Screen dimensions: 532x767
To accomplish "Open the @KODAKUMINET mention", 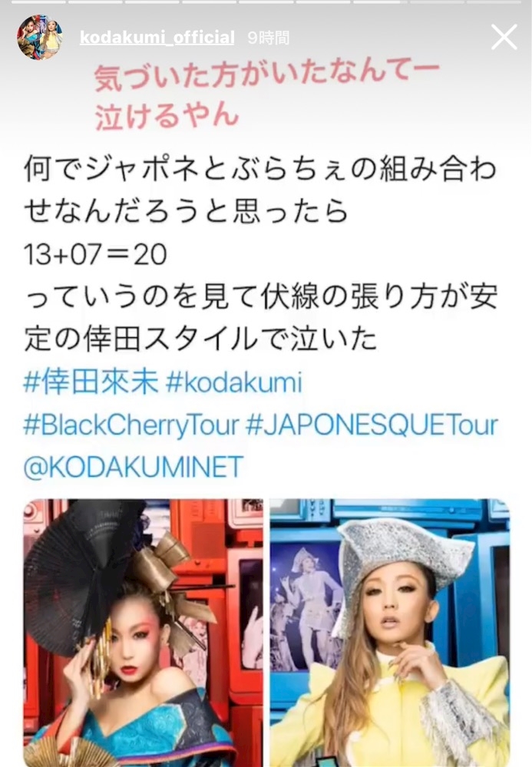I will coord(133,466).
